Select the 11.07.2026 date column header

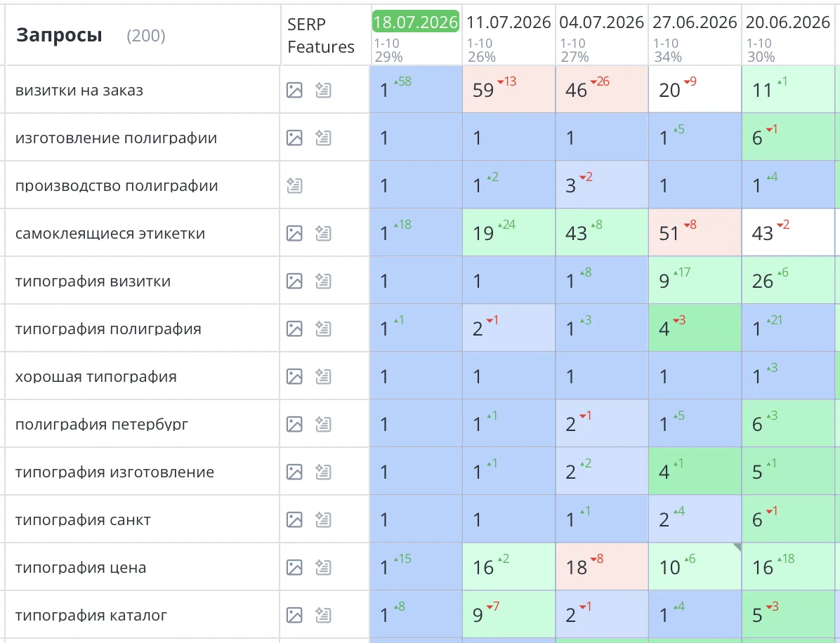[508, 22]
